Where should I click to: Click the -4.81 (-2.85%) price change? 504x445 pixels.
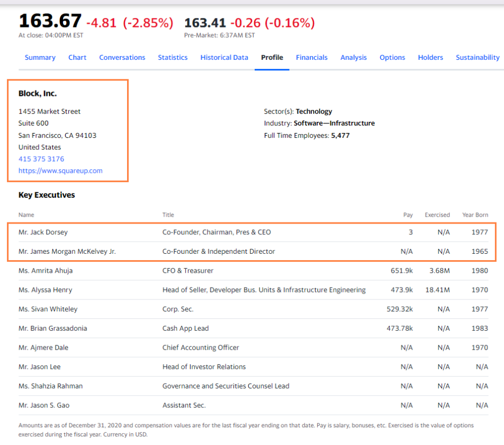130,23
